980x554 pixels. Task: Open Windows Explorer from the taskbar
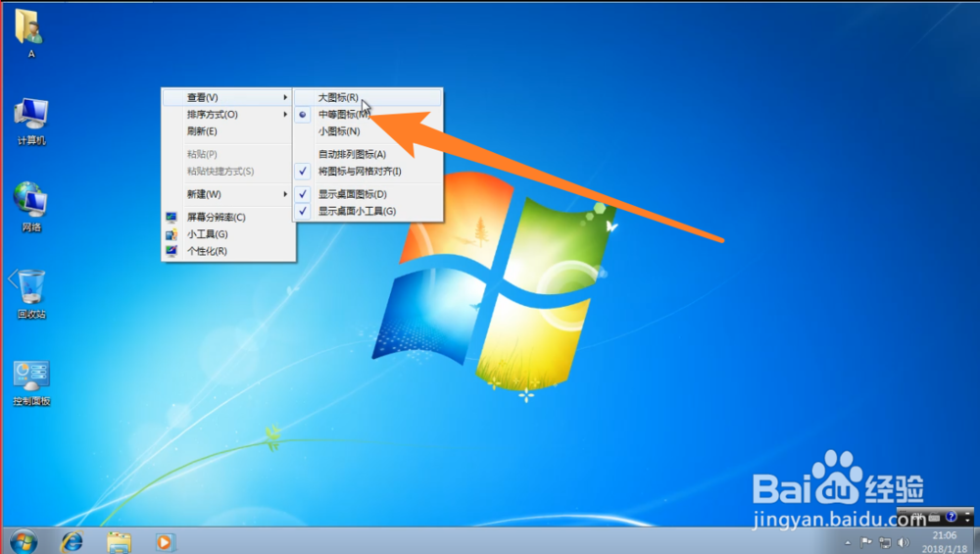point(119,542)
